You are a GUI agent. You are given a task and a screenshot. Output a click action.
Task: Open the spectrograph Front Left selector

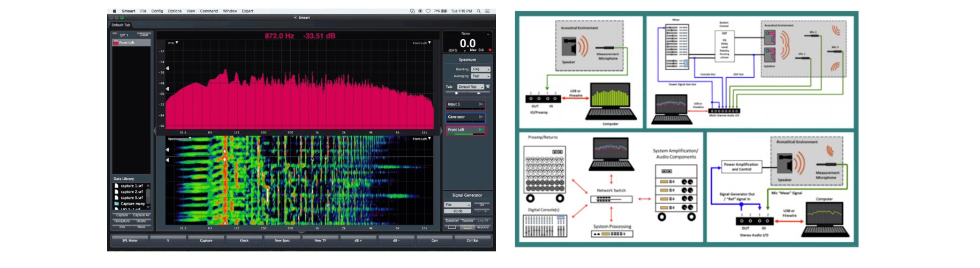coord(422,138)
